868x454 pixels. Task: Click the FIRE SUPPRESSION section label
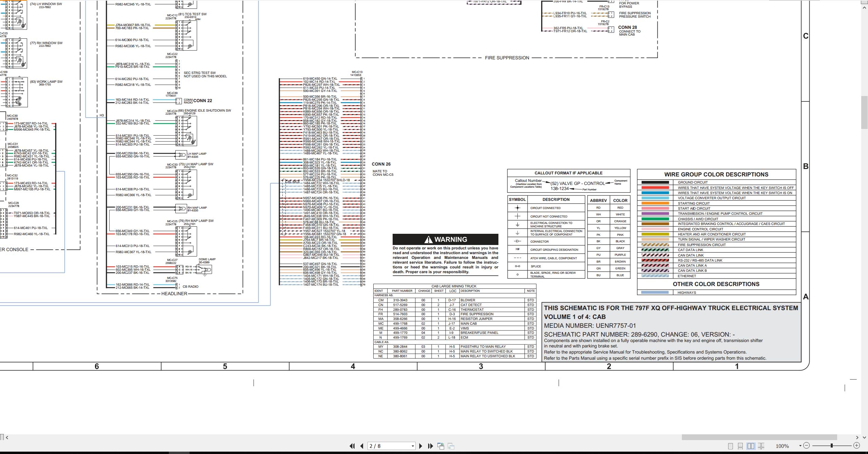(x=507, y=58)
